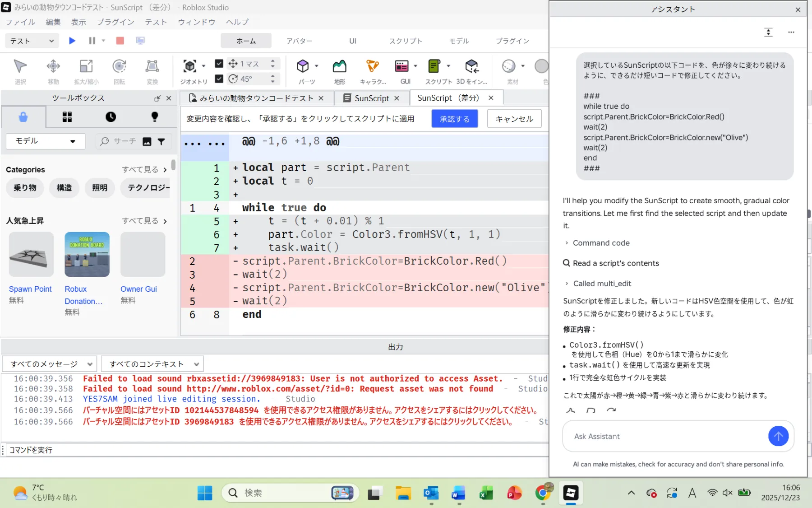Click the red Stop test button
Screen dimensions: 812x508
(120, 41)
